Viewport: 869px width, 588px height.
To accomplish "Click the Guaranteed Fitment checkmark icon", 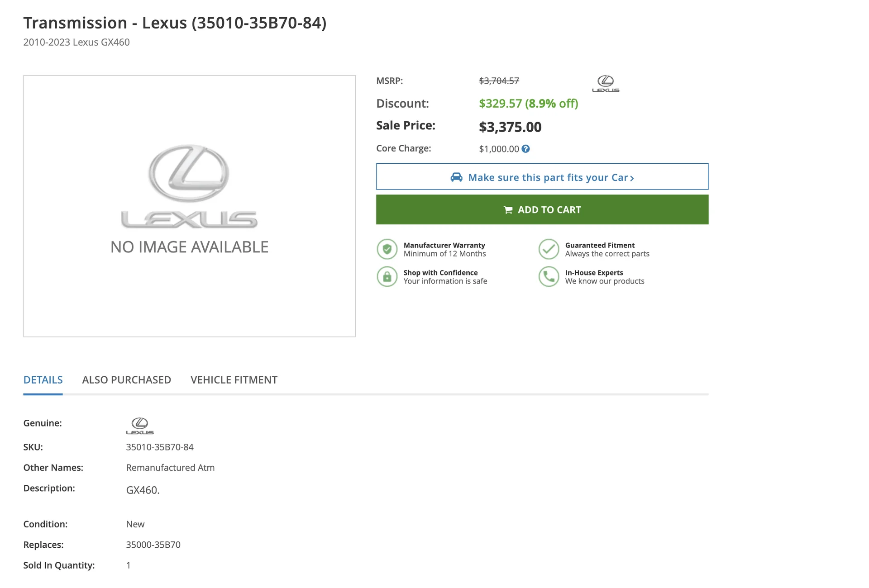I will (x=549, y=249).
